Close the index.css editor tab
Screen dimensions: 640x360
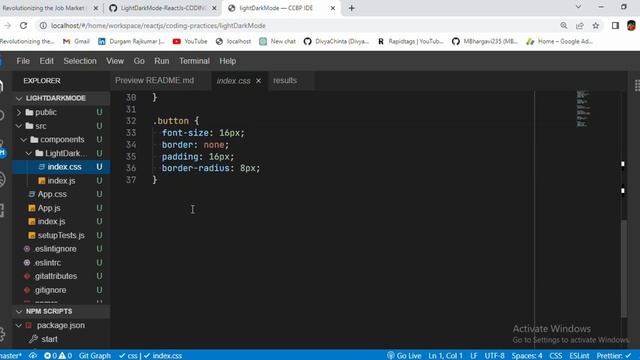(258, 81)
